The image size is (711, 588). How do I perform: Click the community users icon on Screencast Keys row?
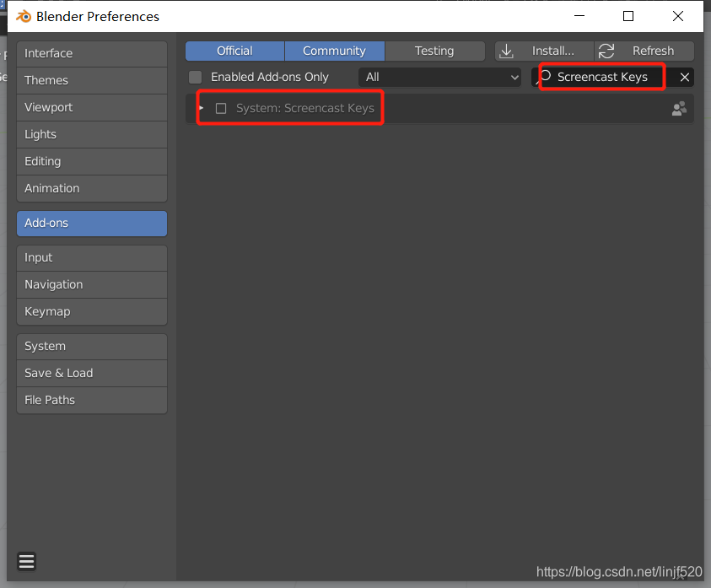[679, 109]
